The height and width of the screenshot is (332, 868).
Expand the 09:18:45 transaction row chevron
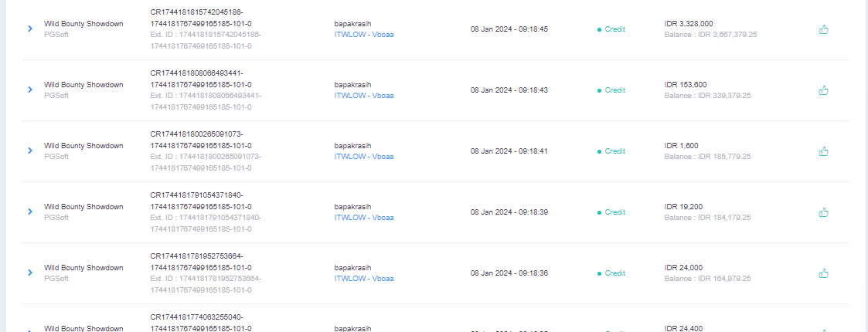(30, 29)
